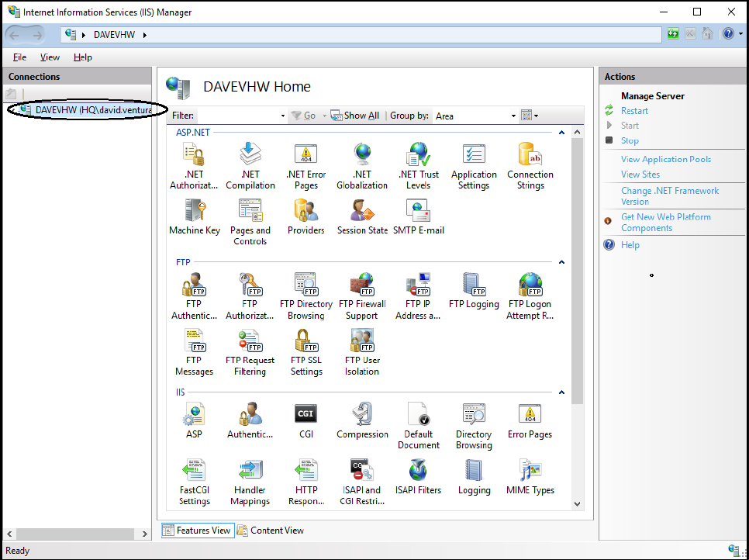The width and height of the screenshot is (749, 560).
Task: Open Application Settings feature
Action: pyautogui.click(x=474, y=166)
